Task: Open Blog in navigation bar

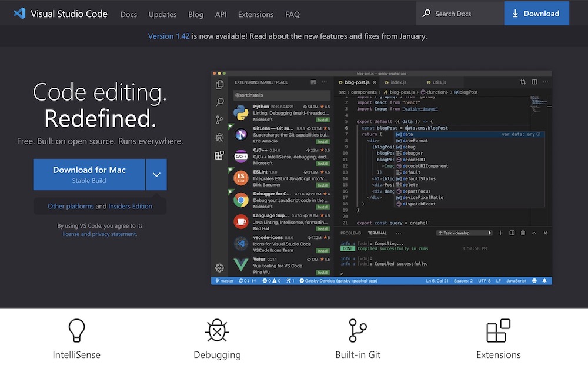Action: click(x=196, y=14)
